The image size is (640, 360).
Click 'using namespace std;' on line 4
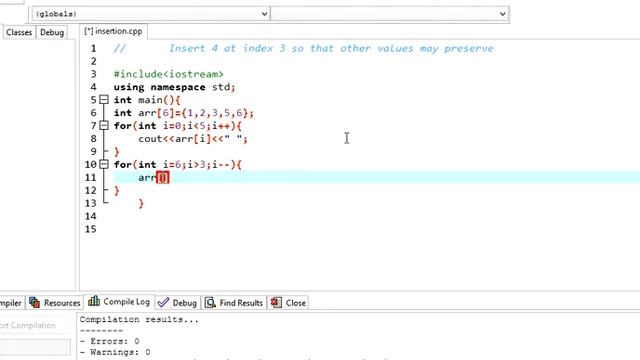point(174,87)
